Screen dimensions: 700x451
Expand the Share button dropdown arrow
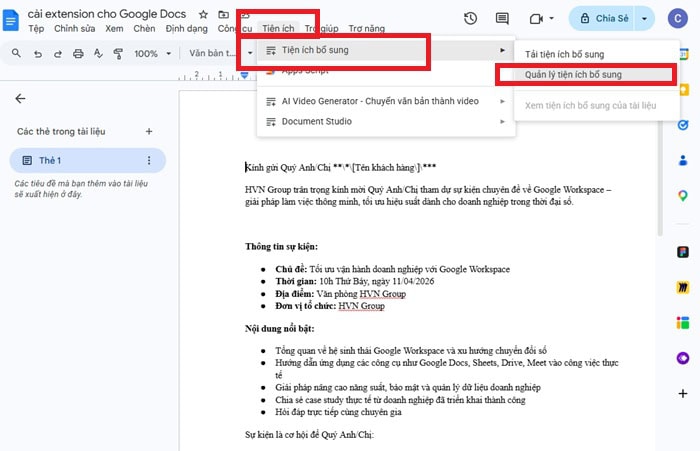645,19
